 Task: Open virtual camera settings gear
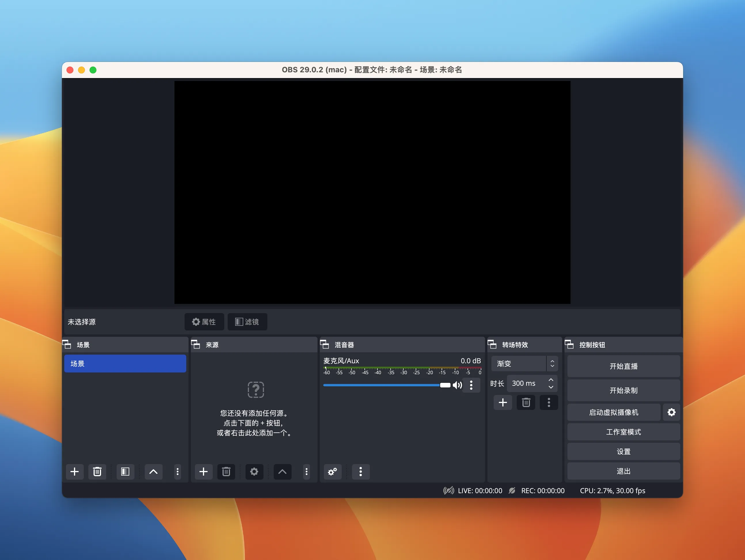pyautogui.click(x=672, y=412)
